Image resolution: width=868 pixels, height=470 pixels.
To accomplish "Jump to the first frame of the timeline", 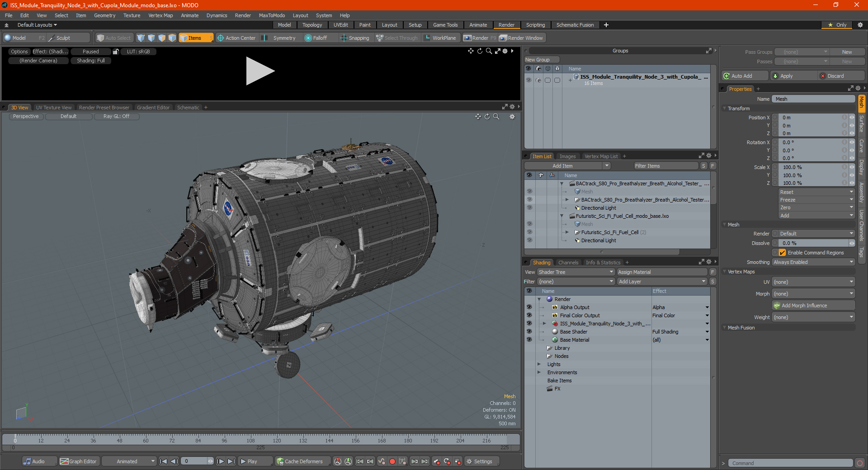I will 164,461.
